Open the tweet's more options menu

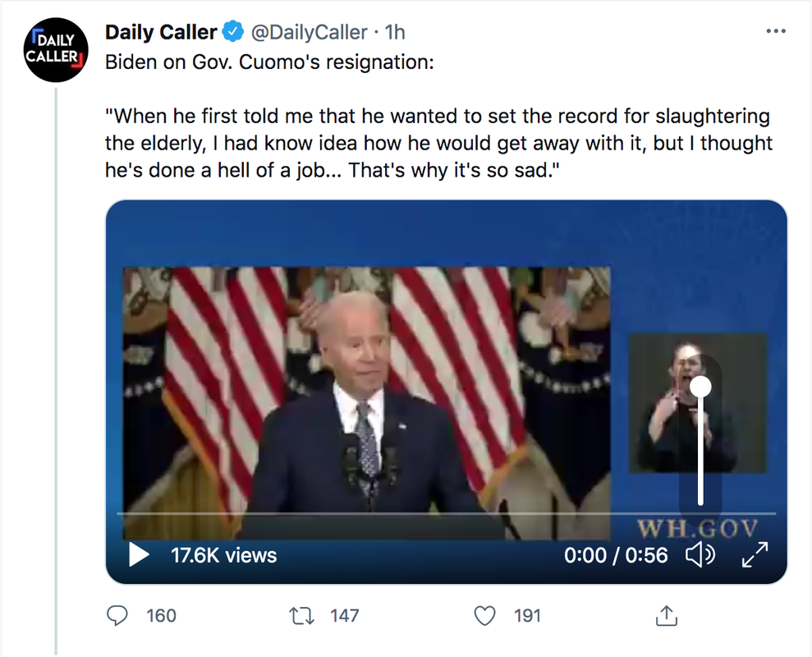click(775, 31)
